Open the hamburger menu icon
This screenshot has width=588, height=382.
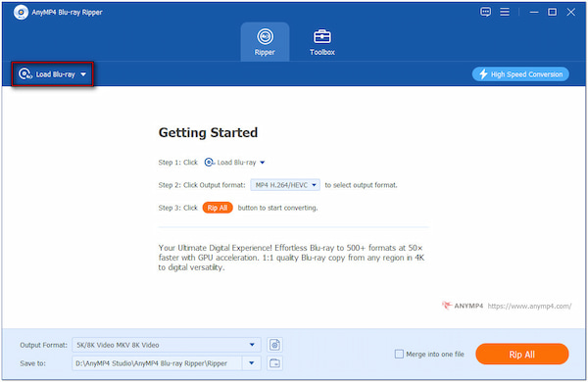tap(505, 12)
